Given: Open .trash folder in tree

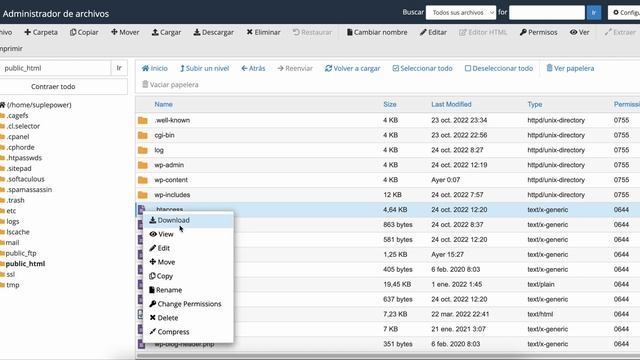Looking at the screenshot, I should pyautogui.click(x=15, y=200).
